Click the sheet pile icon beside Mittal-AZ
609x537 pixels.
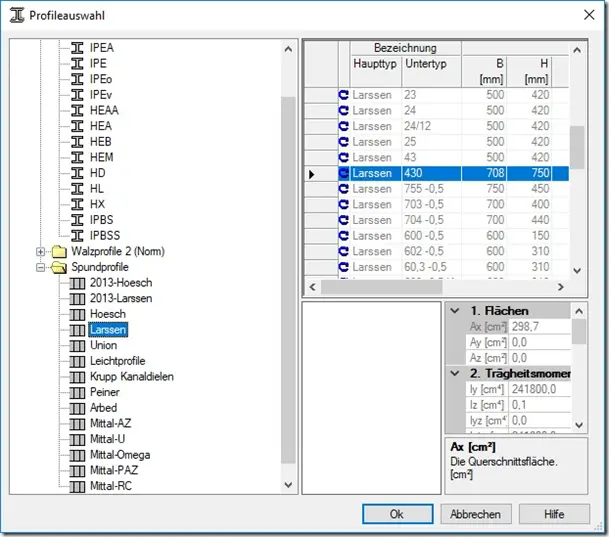(x=77, y=424)
